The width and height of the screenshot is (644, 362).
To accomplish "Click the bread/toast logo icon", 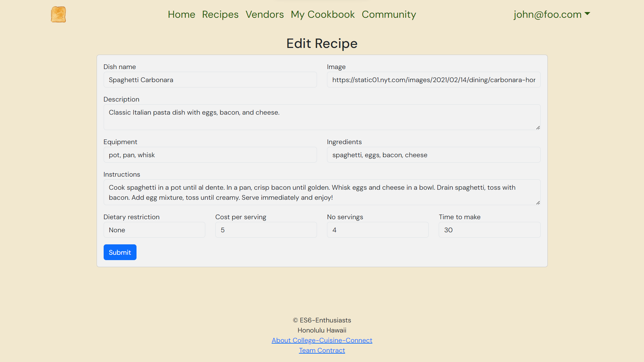I will pos(58,14).
